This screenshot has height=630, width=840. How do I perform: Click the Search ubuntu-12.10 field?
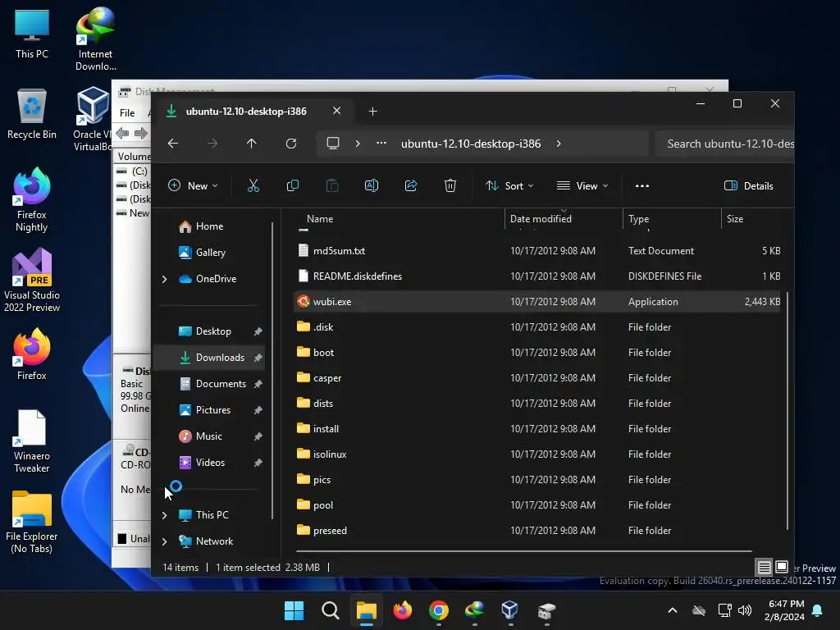coord(725,144)
